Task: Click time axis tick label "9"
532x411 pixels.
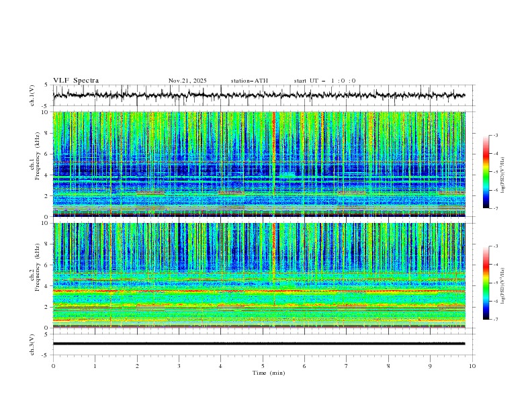Action: [x=430, y=366]
